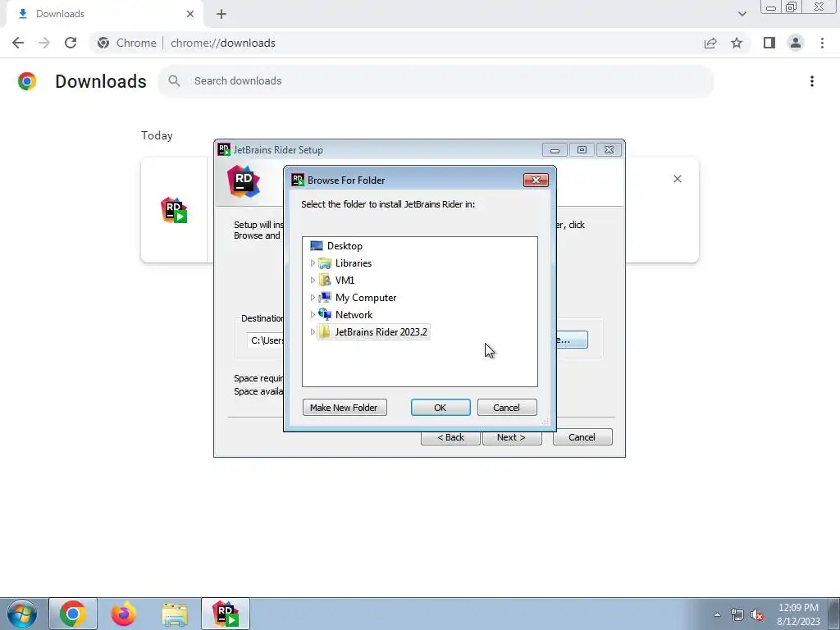The width and height of the screenshot is (840, 630).
Task: Select the VM1 user folder
Action: tap(345, 281)
